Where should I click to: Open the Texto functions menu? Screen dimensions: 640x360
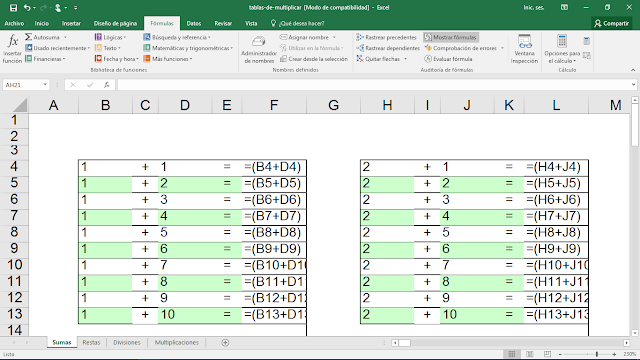pos(108,48)
